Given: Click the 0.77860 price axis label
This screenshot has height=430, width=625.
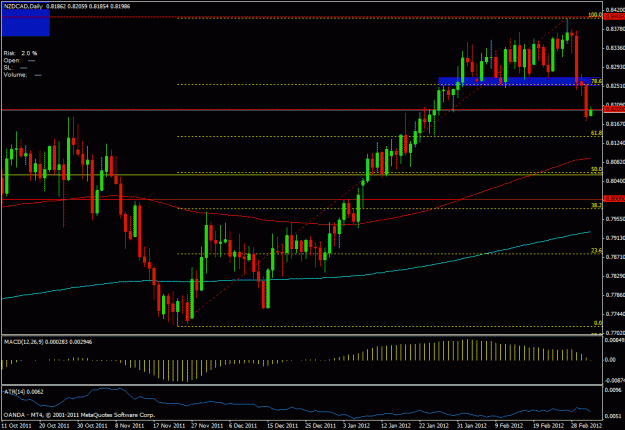Looking at the screenshot, I should point(615,295).
